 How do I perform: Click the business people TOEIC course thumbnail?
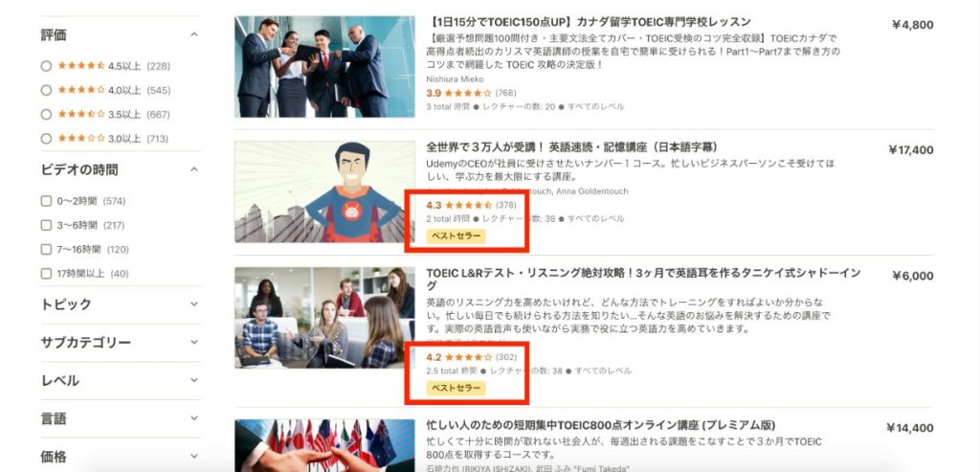324,66
